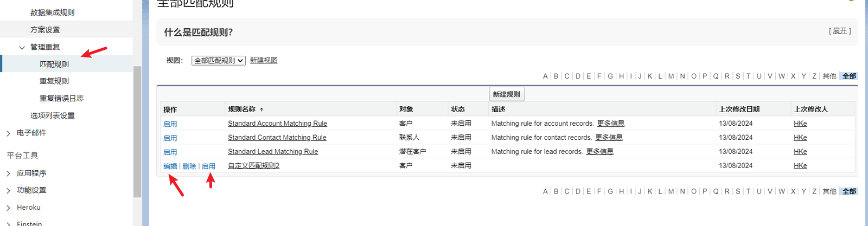Screen dimensions: 868x226
Task: Collapse the 管理重复 tree section
Action: tap(22, 47)
